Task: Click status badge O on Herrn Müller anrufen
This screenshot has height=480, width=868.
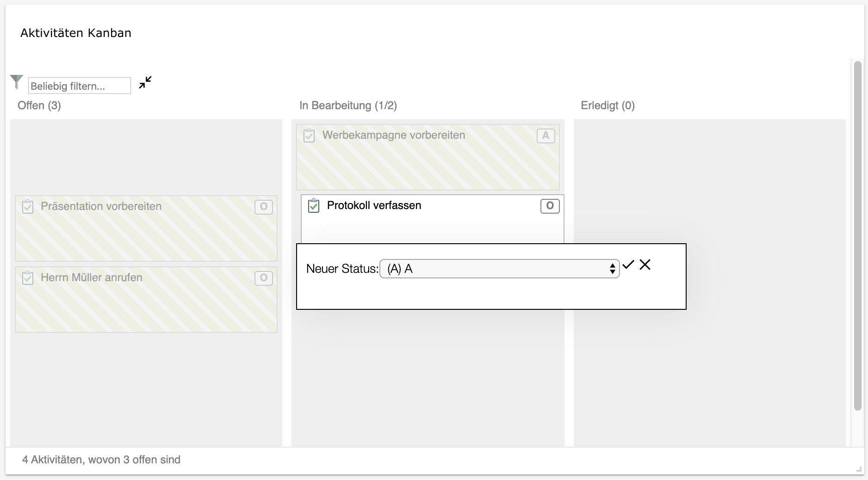Action: pos(264,278)
